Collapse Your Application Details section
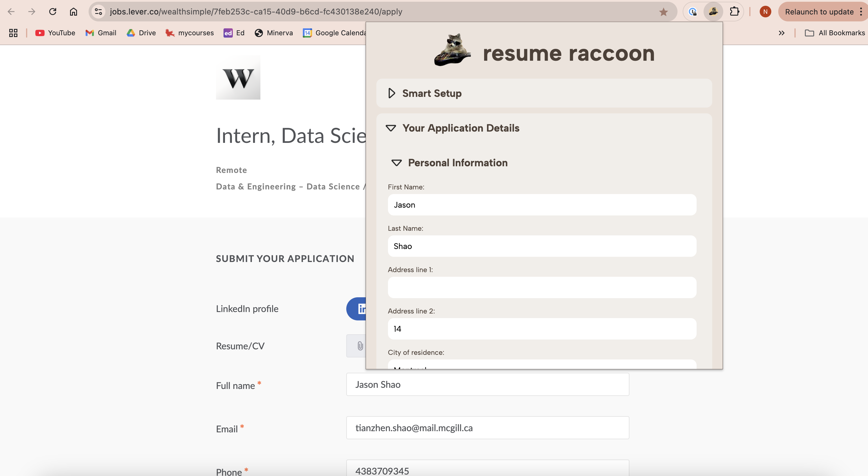The image size is (868, 476). tap(391, 128)
